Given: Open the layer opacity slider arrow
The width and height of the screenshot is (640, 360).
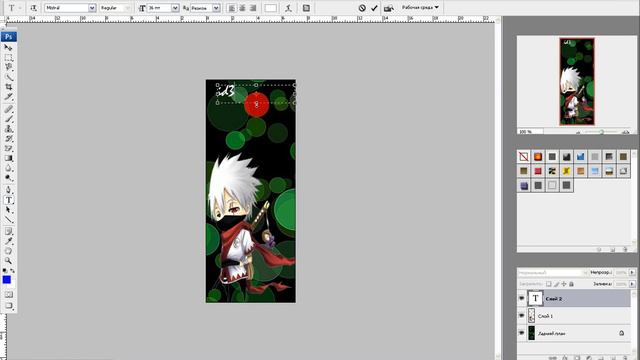Looking at the screenshot, I should click(x=632, y=272).
